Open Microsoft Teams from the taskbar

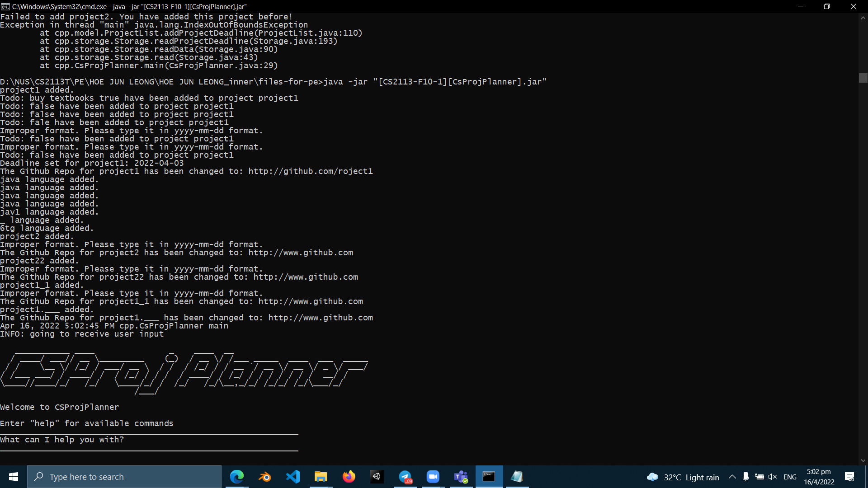point(461,477)
